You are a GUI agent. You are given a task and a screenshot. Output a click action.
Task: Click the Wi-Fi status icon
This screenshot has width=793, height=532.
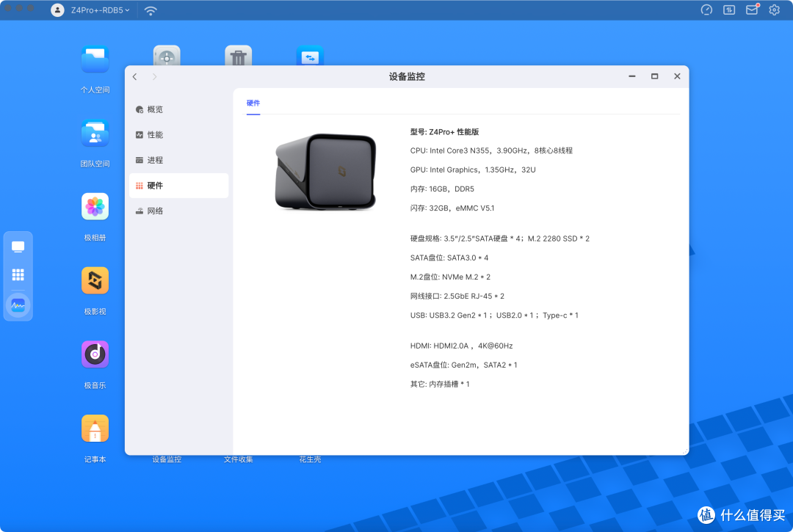[151, 10]
